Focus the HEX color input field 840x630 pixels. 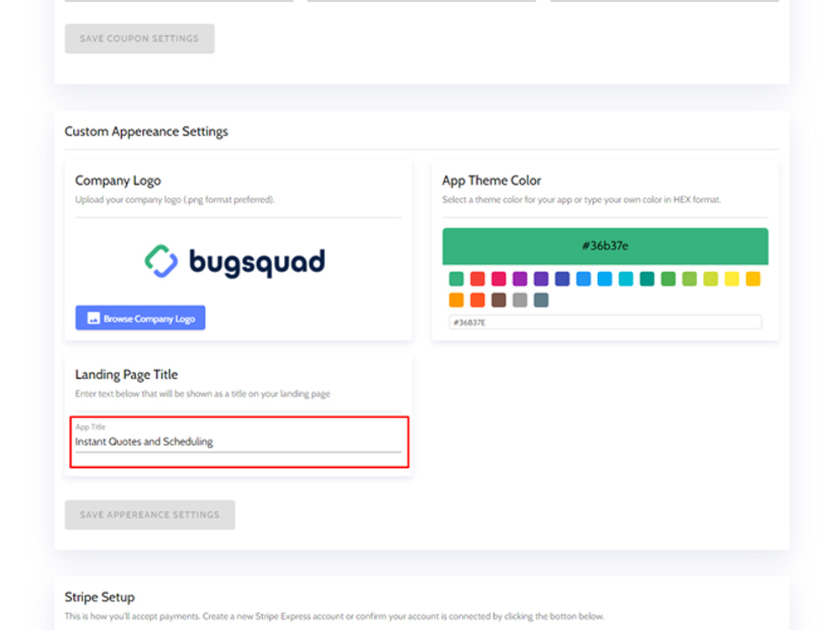(x=605, y=322)
